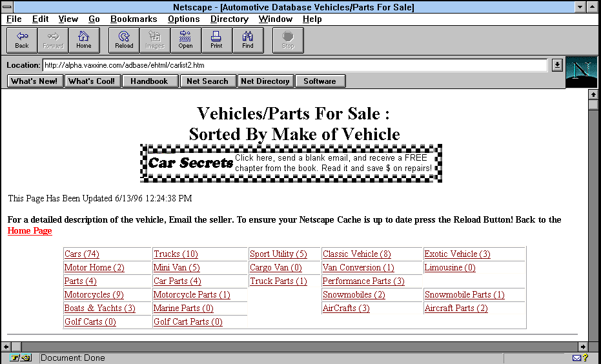Open the Sport Utility (5) link
Screen dimensions: 601x364
(278, 254)
